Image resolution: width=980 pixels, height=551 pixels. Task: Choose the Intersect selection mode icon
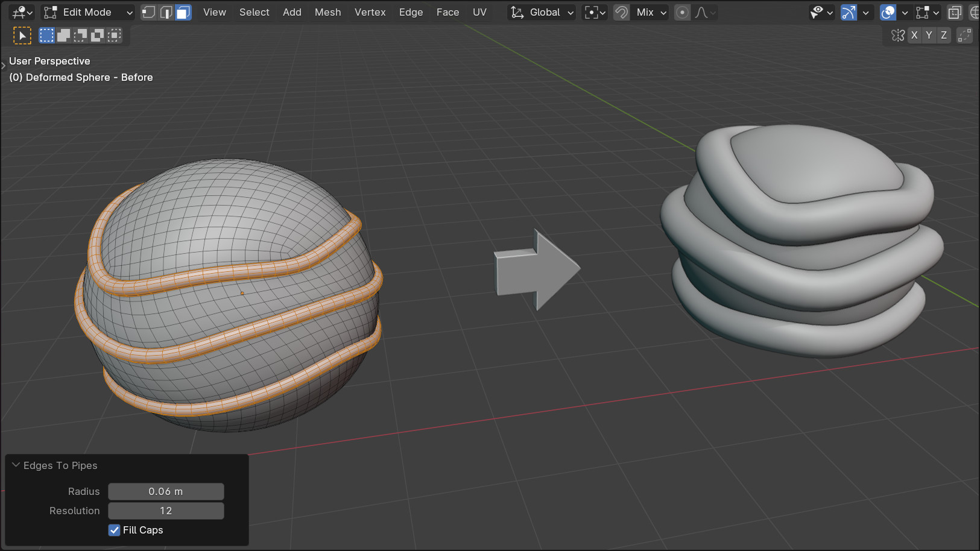point(114,36)
